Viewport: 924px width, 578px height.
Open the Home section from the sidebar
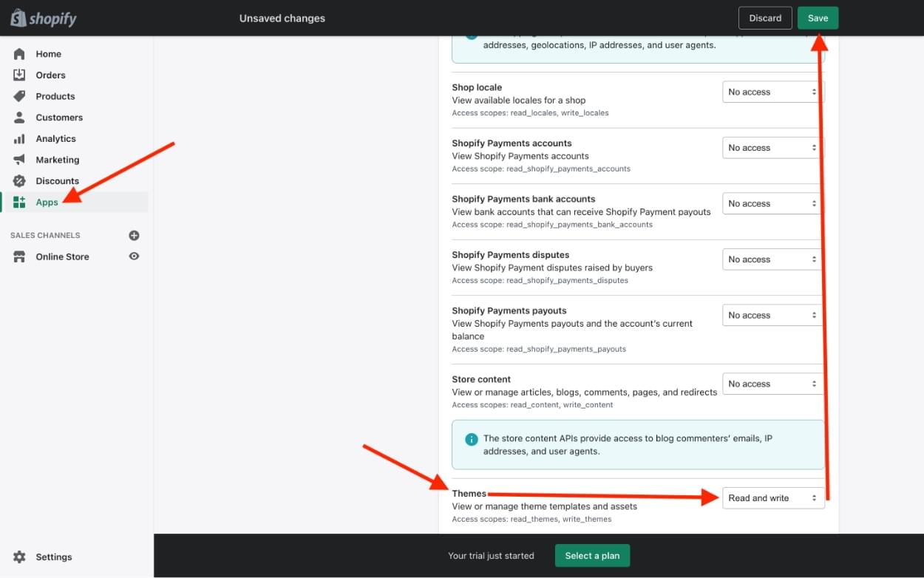[48, 53]
